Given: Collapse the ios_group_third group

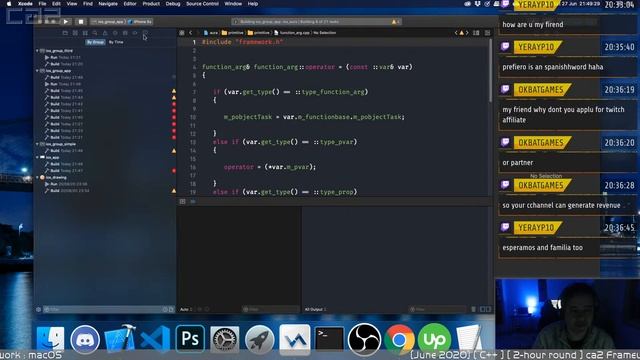Looking at the screenshot, I should click(x=37, y=51).
